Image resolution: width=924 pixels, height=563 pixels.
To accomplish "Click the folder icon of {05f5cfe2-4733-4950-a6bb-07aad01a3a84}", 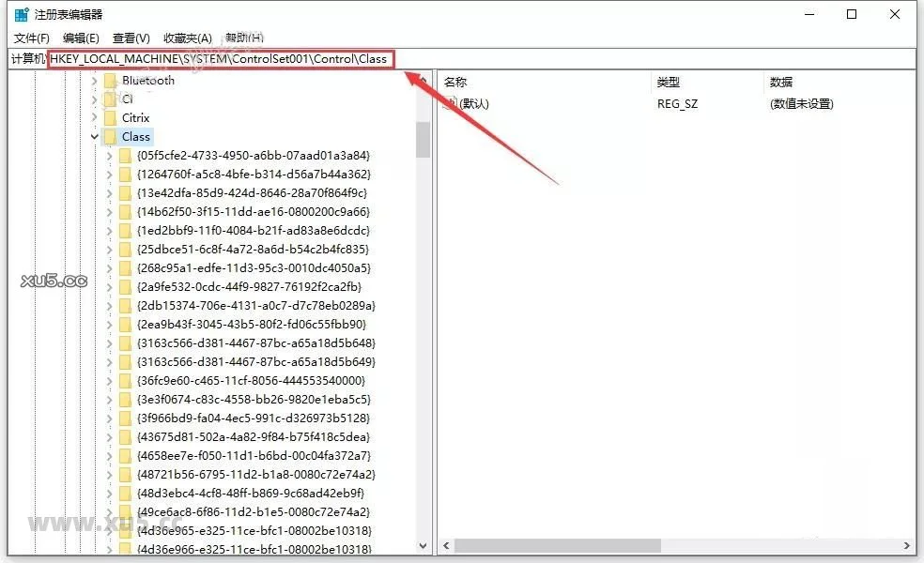I will (125, 156).
